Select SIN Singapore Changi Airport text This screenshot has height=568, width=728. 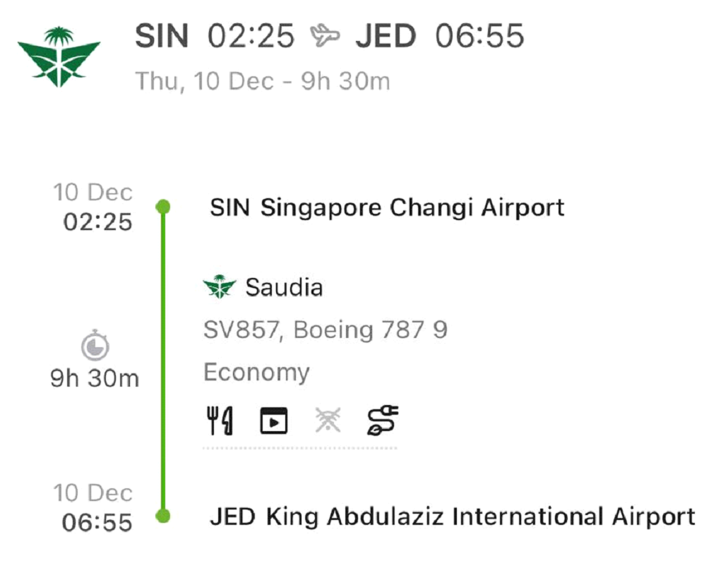pyautogui.click(x=387, y=208)
